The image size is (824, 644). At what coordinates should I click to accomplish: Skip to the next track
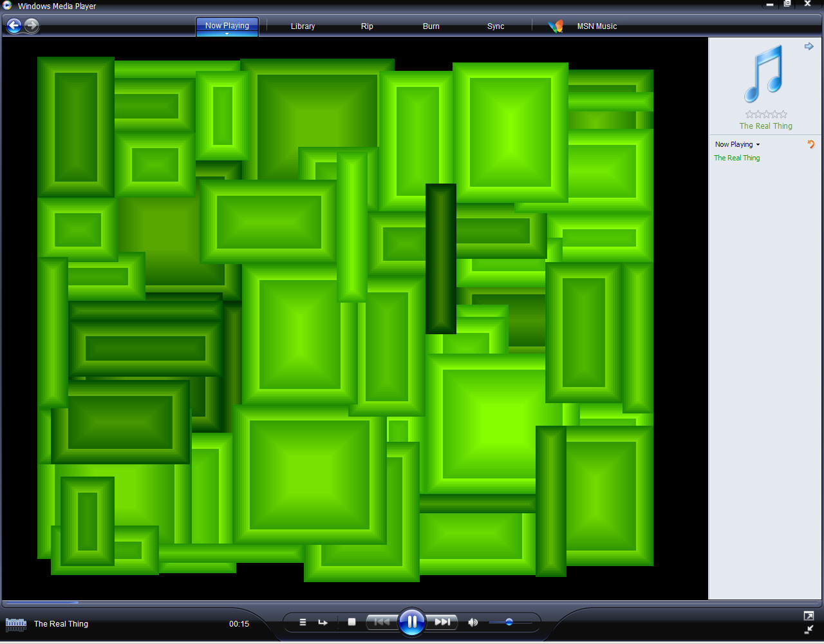(442, 622)
